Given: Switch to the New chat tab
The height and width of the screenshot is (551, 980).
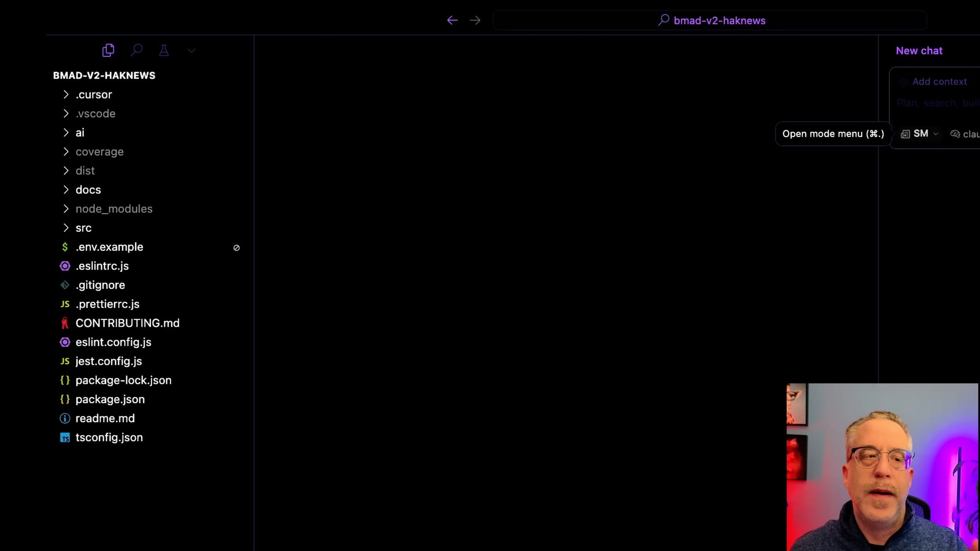Looking at the screenshot, I should tap(919, 51).
